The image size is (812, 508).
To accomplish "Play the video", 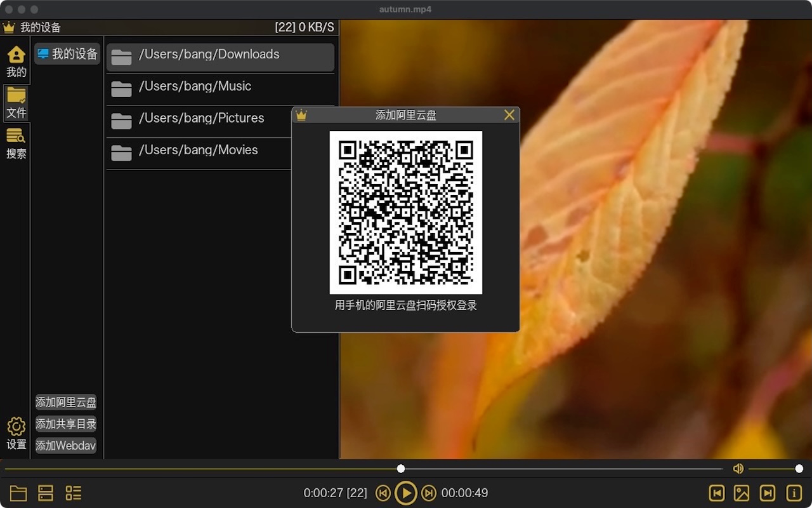I will [406, 493].
